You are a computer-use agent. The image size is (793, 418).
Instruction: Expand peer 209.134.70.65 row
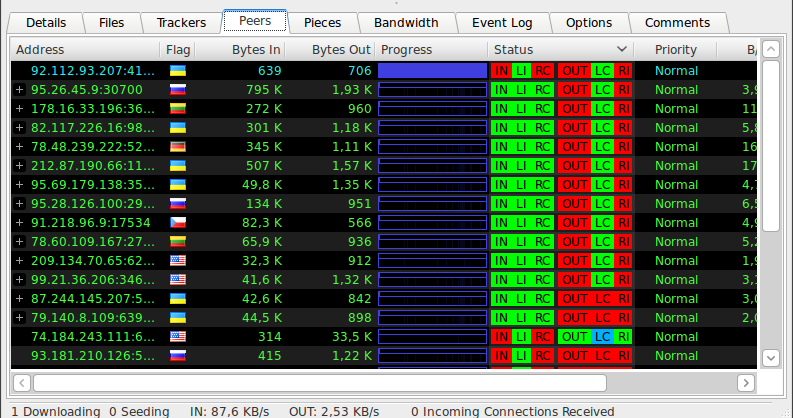pos(19,260)
